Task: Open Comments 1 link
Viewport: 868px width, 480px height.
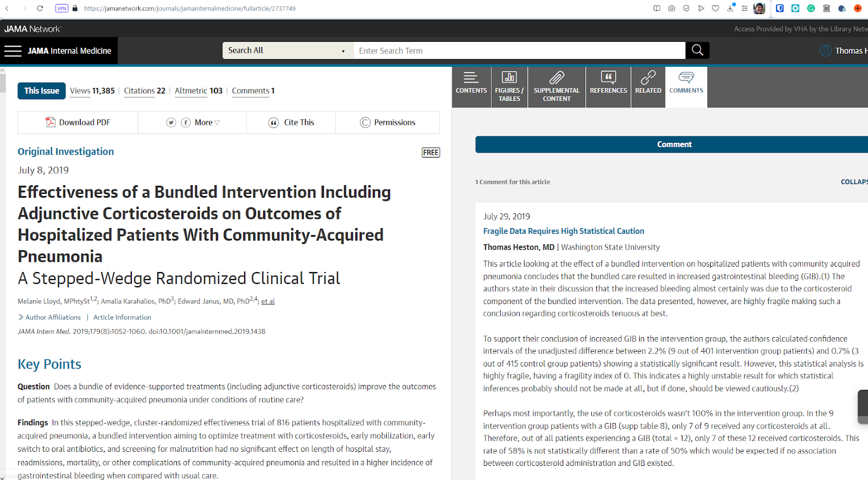Action: [x=253, y=91]
